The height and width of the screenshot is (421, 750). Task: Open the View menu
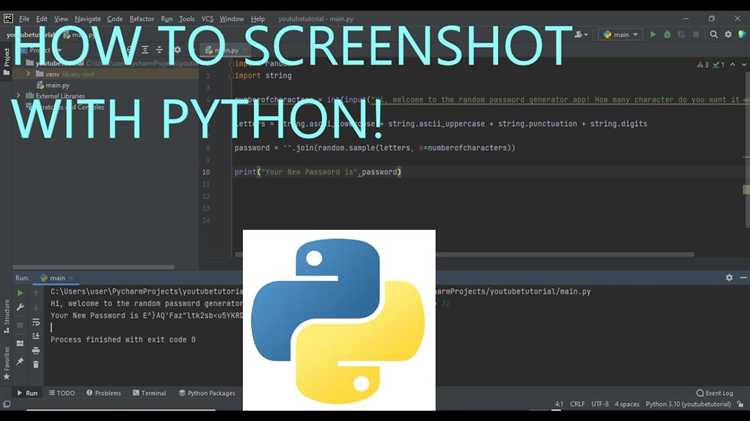[61, 19]
